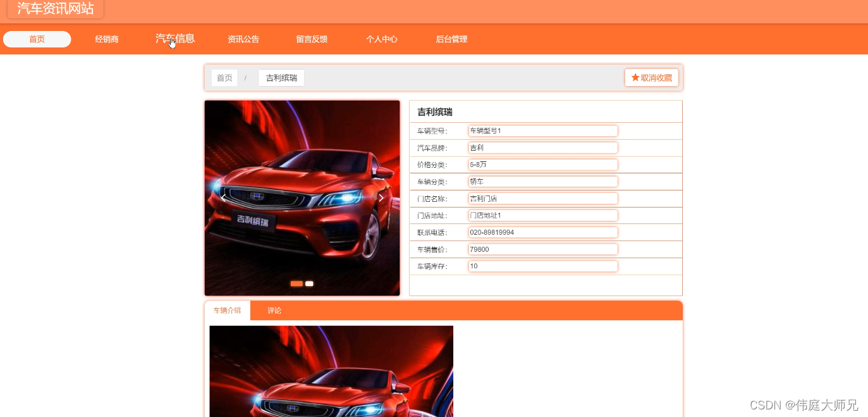Switch to the 评论 tab
Image resolution: width=868 pixels, height=417 pixels.
(x=274, y=310)
